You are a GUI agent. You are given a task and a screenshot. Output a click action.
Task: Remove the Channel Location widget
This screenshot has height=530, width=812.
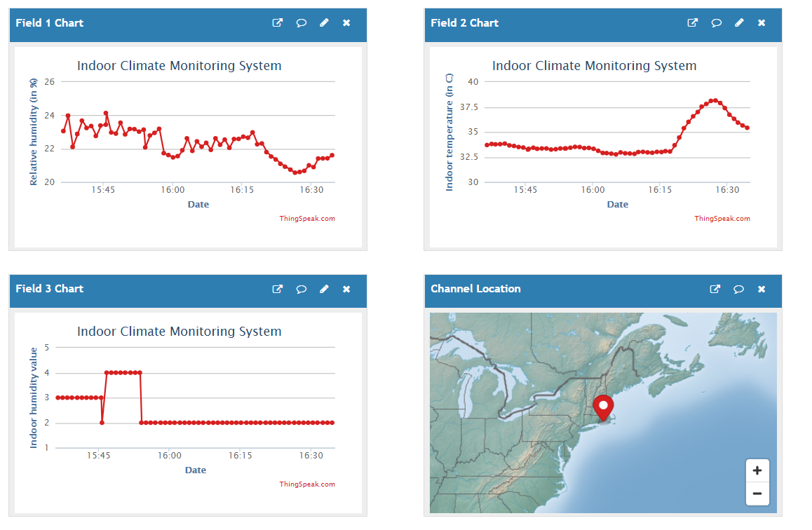(762, 289)
